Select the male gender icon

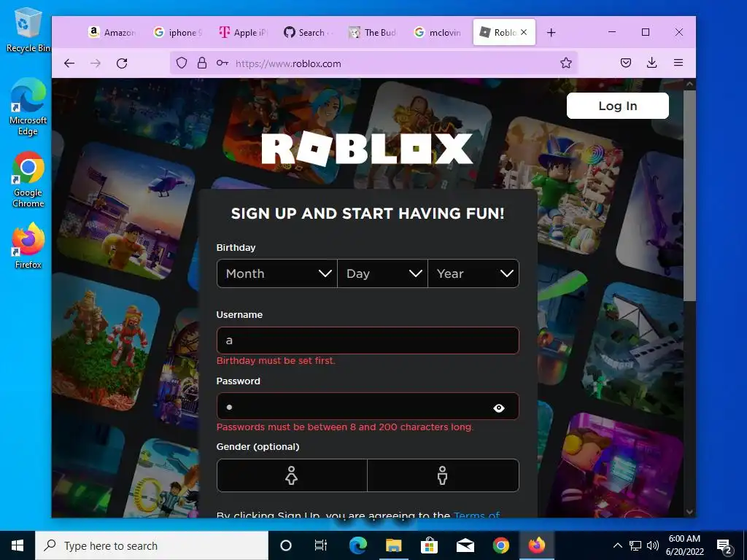pos(443,475)
